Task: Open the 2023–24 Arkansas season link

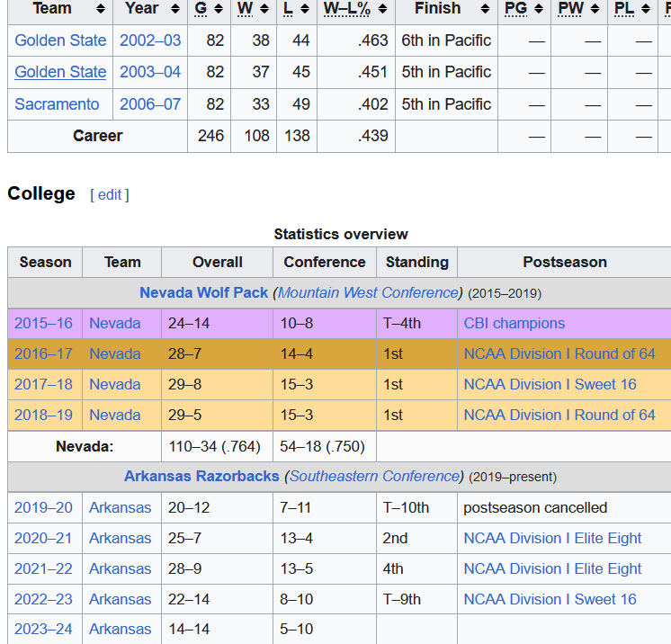Action: (x=43, y=630)
